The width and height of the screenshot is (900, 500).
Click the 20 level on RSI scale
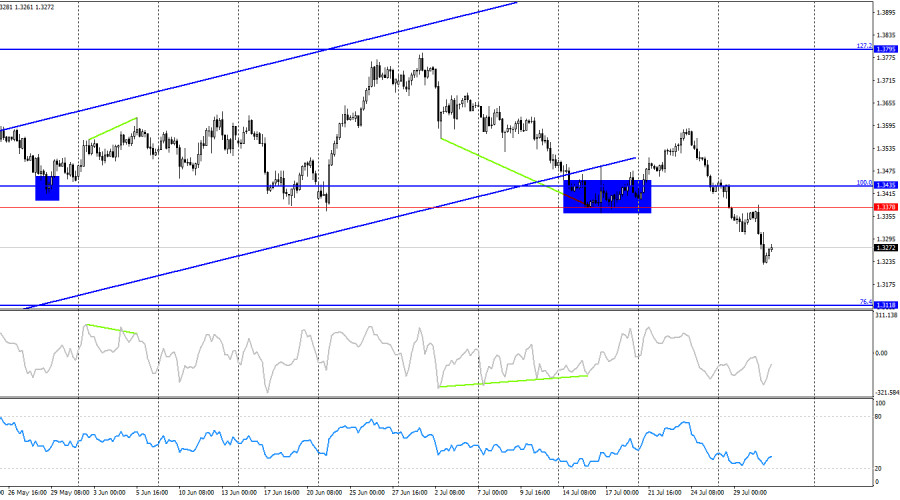(878, 468)
